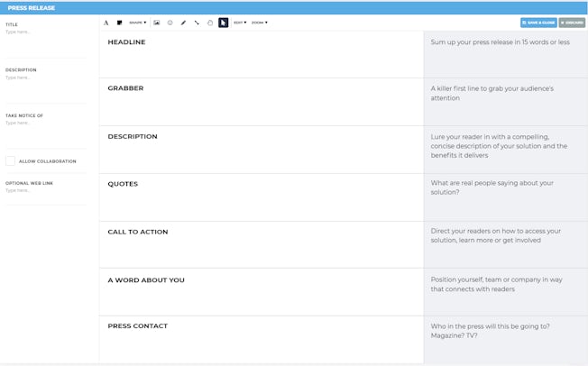The height and width of the screenshot is (366, 588).
Task: Click the GRABBER row label
Action: (x=125, y=88)
